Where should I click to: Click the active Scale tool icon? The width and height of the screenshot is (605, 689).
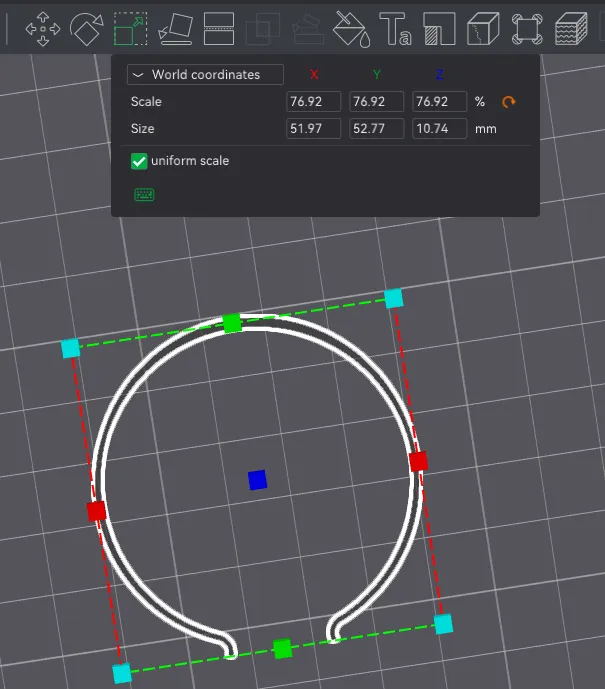[130, 28]
